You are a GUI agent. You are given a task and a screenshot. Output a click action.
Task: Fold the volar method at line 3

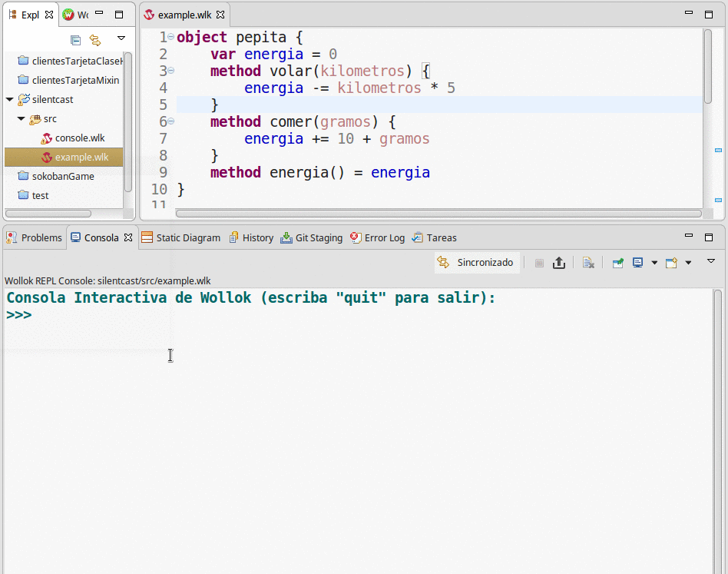(x=171, y=71)
